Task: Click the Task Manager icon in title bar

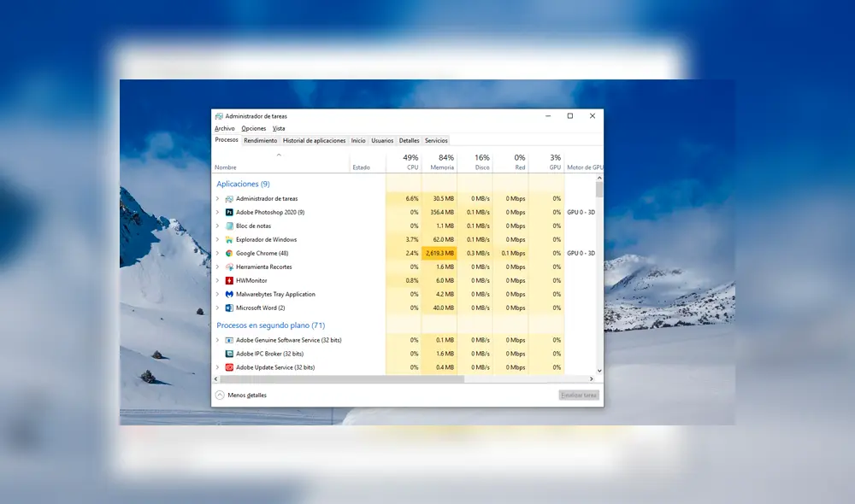Action: point(219,116)
